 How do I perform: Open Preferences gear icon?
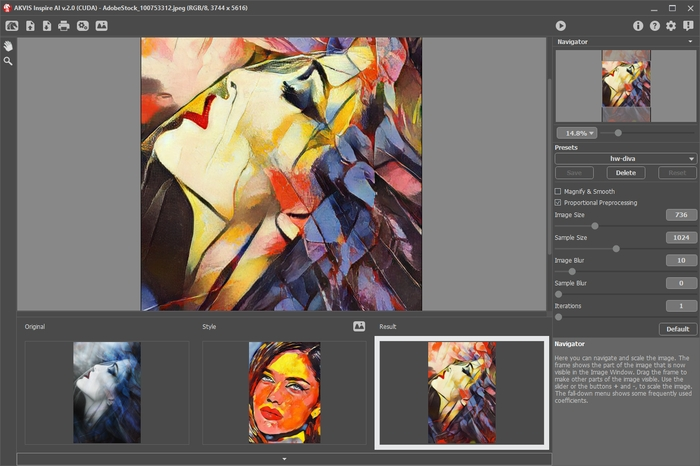click(x=671, y=25)
